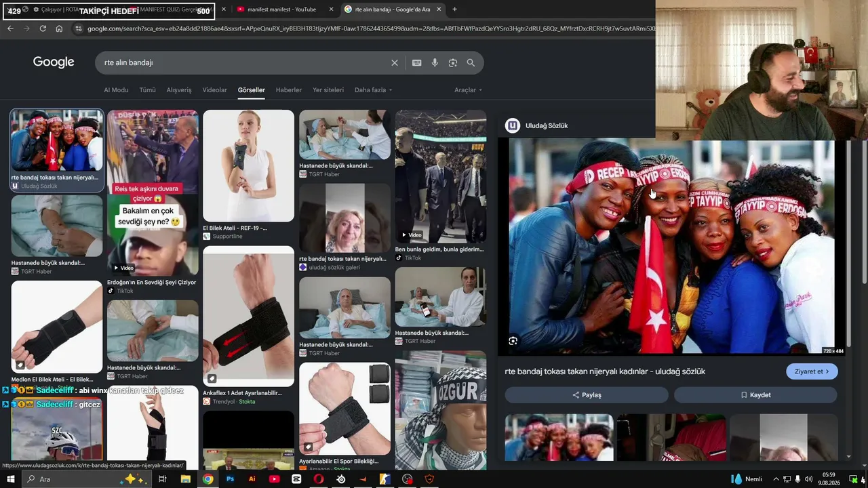
Task: Open CapCut from the taskbar
Action: [296, 479]
